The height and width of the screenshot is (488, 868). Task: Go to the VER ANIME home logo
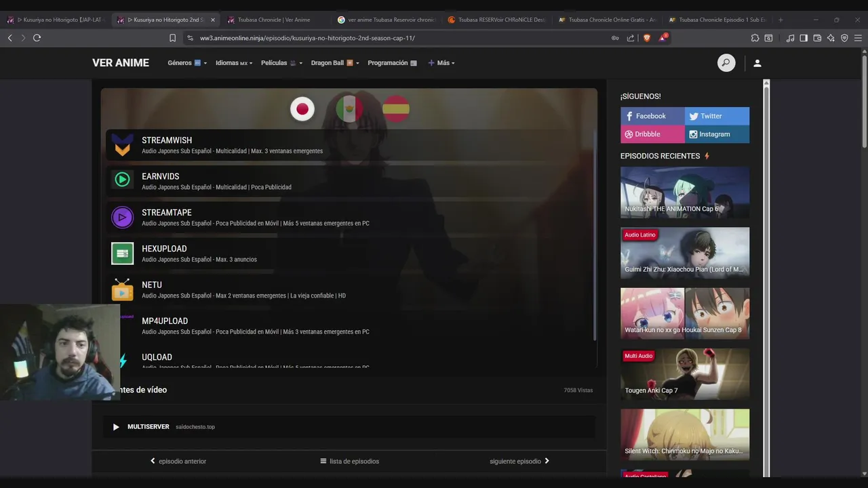121,63
